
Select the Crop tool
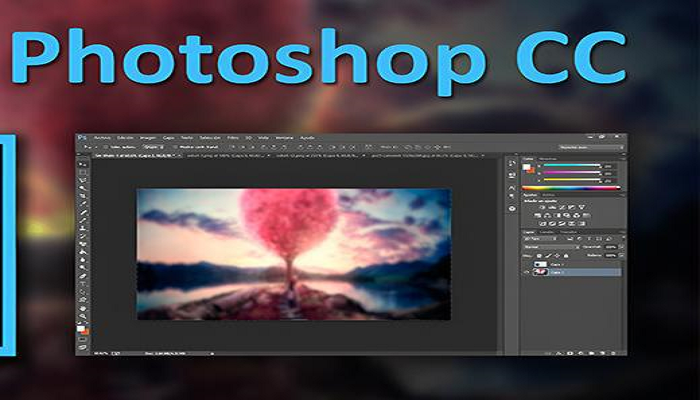click(x=85, y=199)
